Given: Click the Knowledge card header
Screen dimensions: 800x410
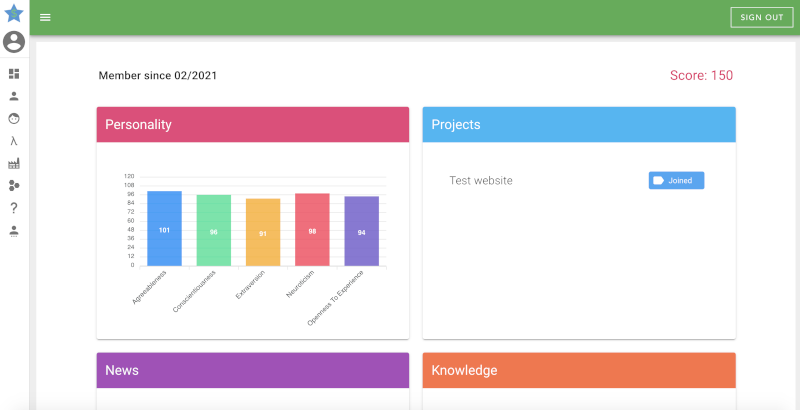Looking at the screenshot, I should [x=578, y=370].
